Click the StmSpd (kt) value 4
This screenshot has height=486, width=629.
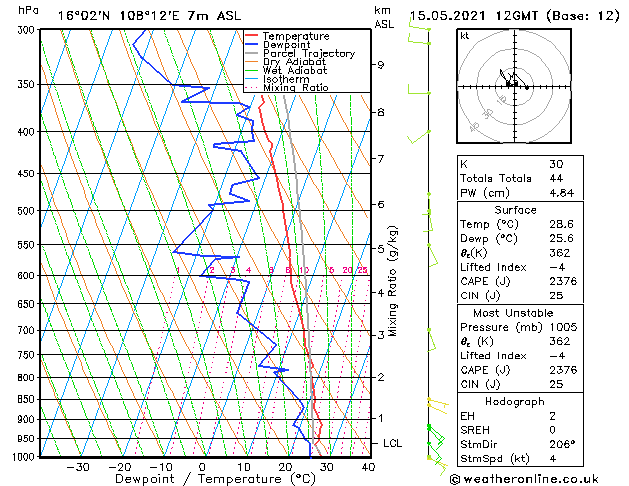(553, 459)
